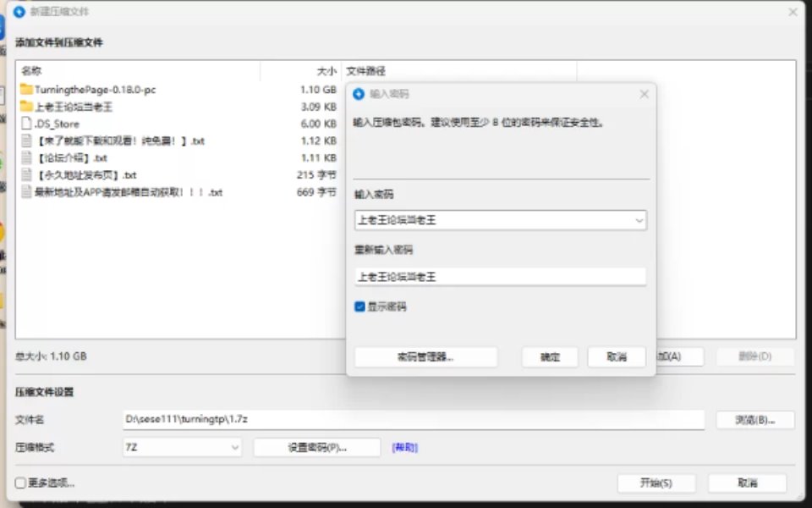The image size is (812, 508).
Task: Select the .DS_Store file icon
Action: pos(26,124)
